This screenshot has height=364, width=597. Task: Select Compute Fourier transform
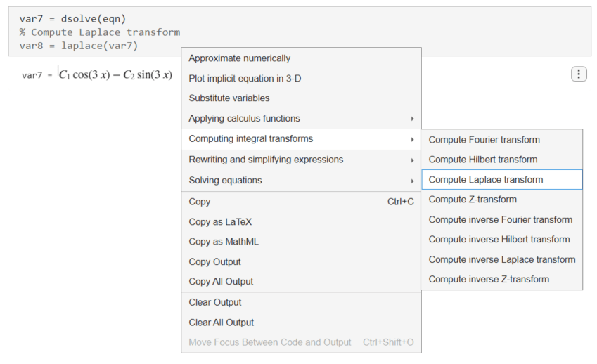(x=484, y=140)
